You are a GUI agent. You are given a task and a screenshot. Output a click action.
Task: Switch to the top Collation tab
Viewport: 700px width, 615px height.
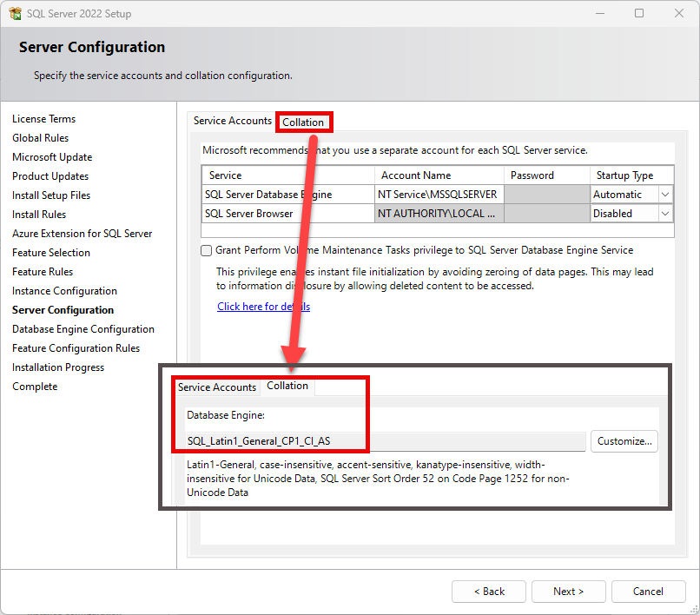point(303,122)
